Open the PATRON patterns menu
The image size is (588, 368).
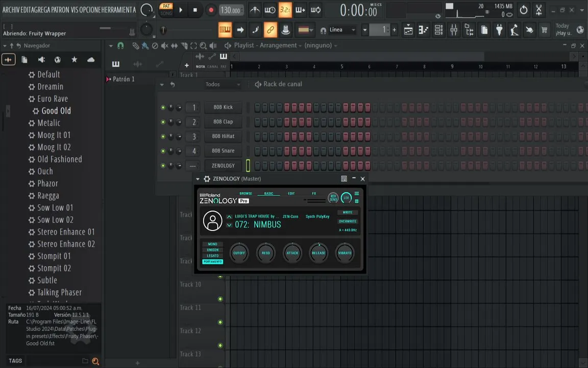point(60,10)
